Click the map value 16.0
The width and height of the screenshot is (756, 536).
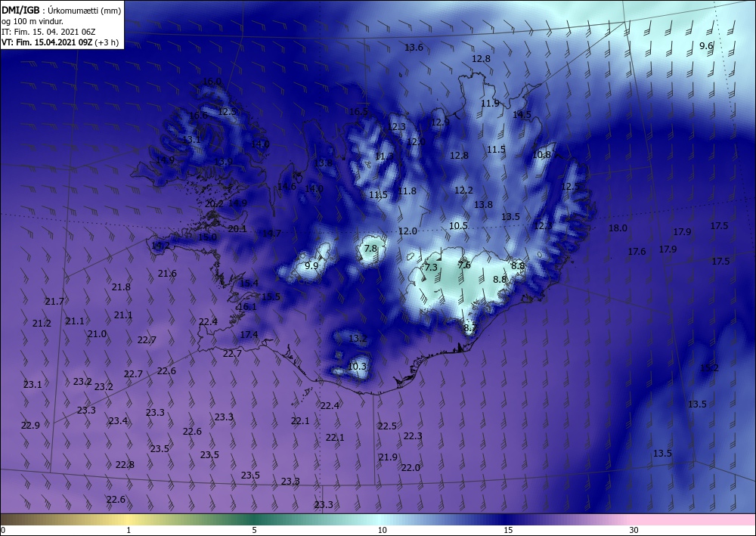click(x=212, y=82)
